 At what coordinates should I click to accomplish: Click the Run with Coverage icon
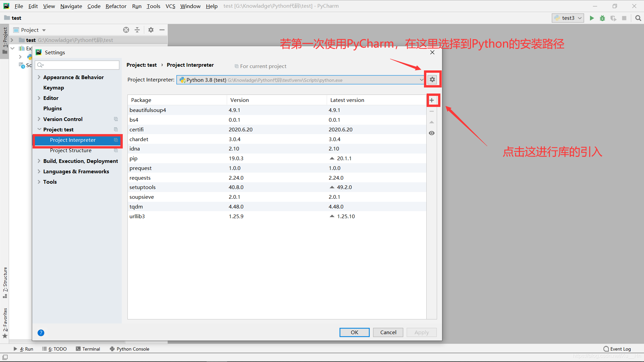[613, 18]
